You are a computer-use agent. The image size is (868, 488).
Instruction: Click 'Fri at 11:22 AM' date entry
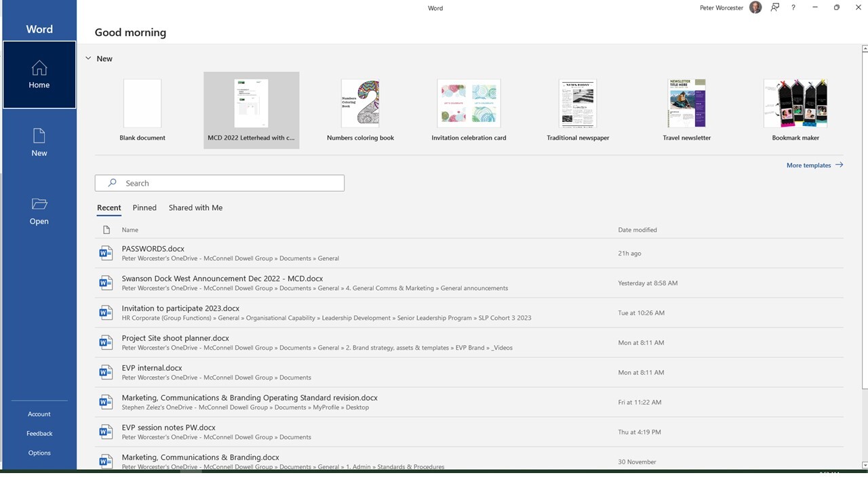639,403
